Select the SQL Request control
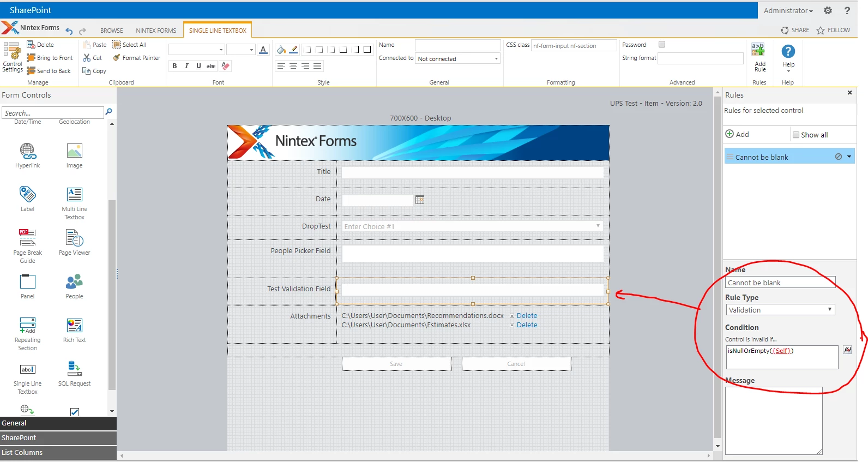 coord(75,374)
